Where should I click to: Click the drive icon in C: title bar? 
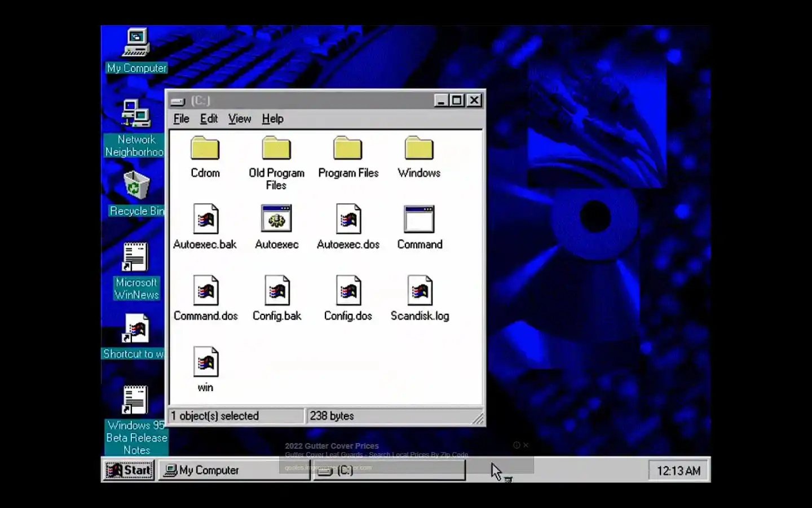click(x=178, y=101)
